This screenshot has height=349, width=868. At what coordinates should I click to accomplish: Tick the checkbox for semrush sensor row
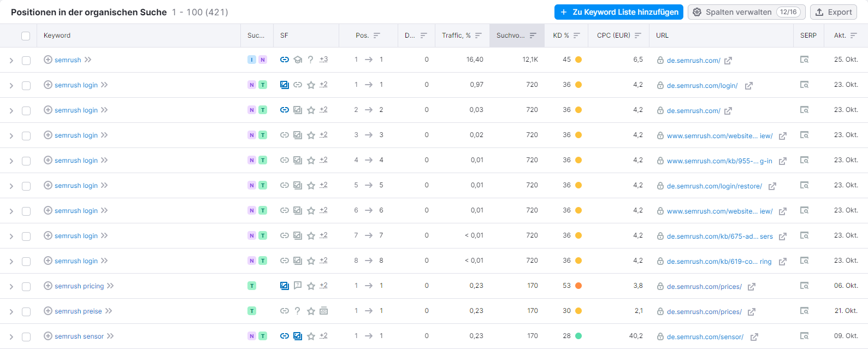coord(26,337)
